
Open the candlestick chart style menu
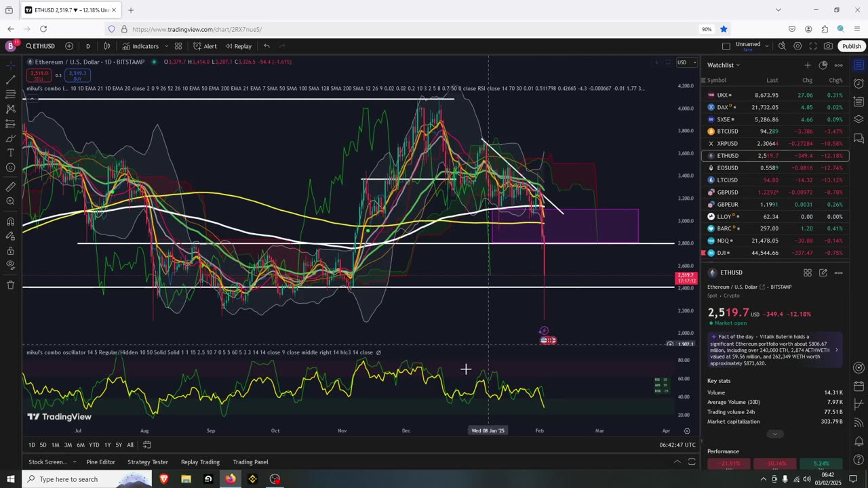tap(107, 46)
